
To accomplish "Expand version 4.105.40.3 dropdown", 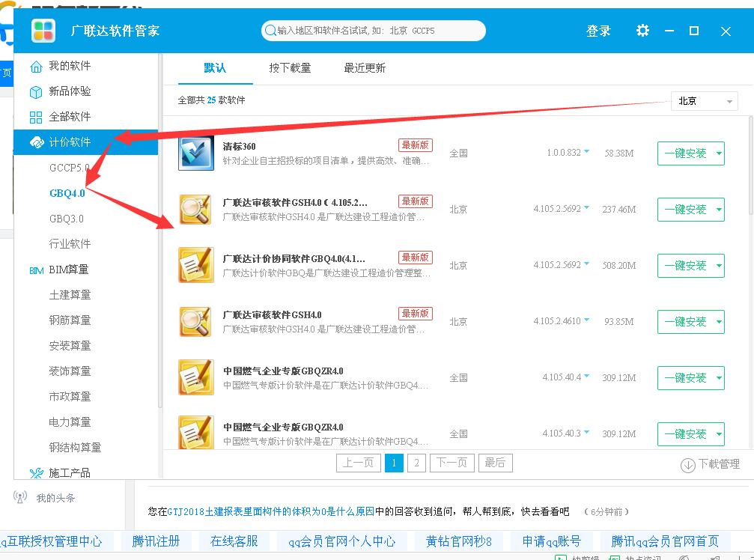I will point(586,433).
